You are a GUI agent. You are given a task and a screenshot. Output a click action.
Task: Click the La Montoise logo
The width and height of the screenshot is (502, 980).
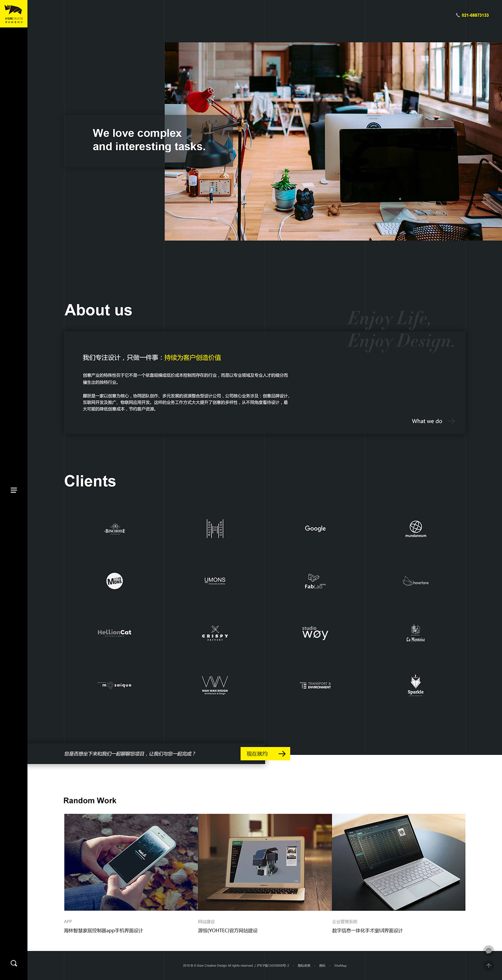click(416, 633)
